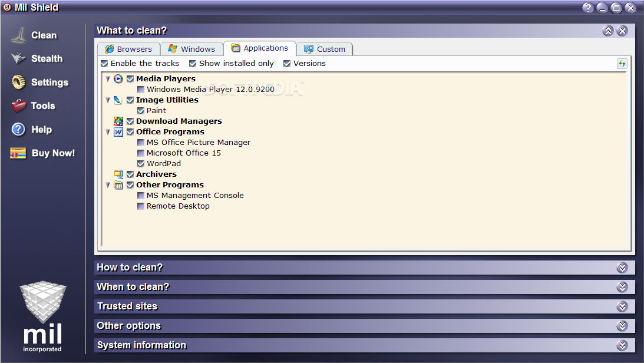Select the Paint tree row text
Image resolution: width=644 pixels, height=363 pixels.
tap(157, 111)
